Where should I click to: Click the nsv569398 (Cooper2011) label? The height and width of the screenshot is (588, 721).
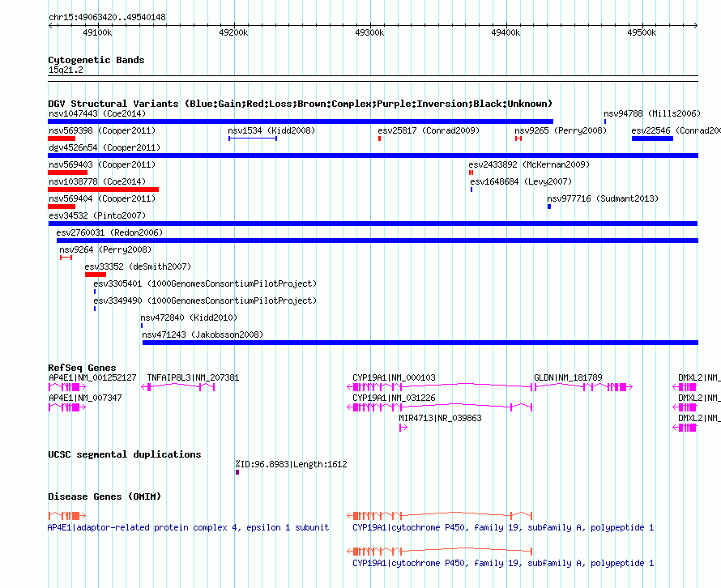102,130
